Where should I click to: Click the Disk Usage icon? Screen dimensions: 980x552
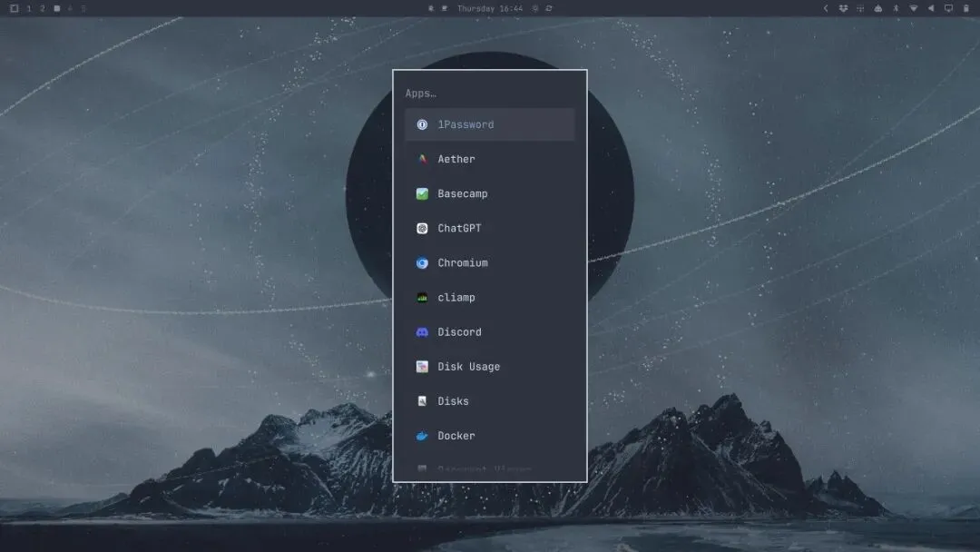pyautogui.click(x=422, y=366)
